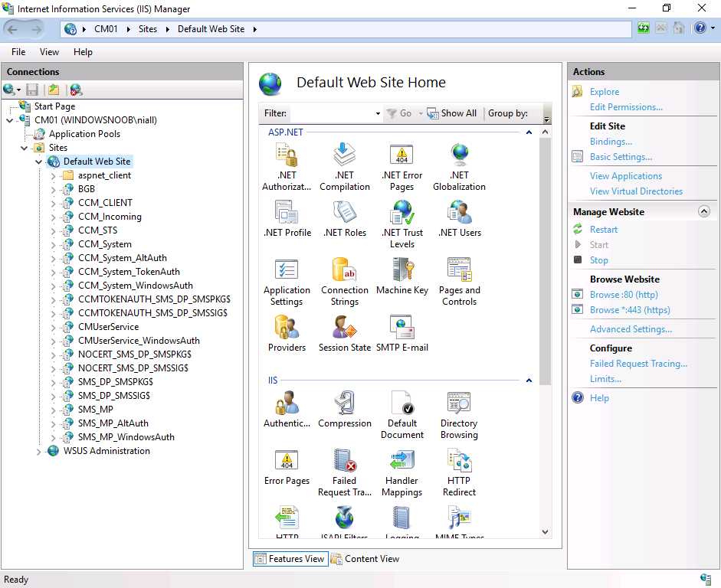Open Session State feature
Screen dimensions: 721x588
tap(344, 334)
